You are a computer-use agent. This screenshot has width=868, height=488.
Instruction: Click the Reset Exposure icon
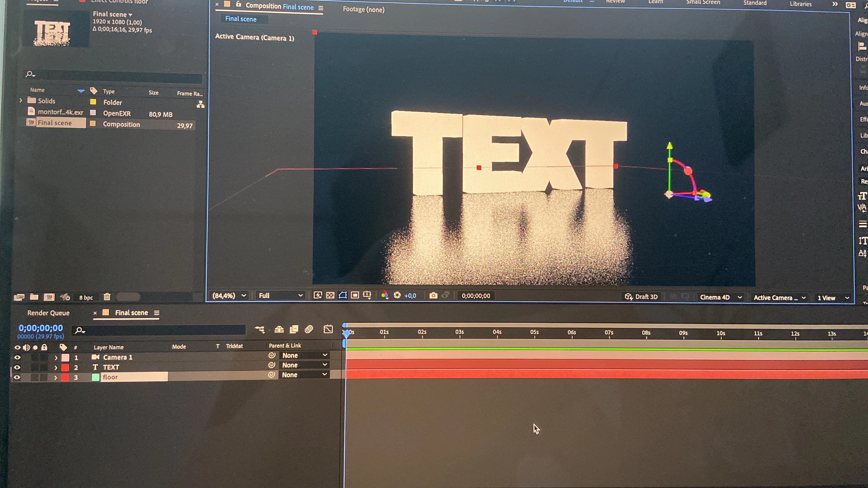coord(397,295)
